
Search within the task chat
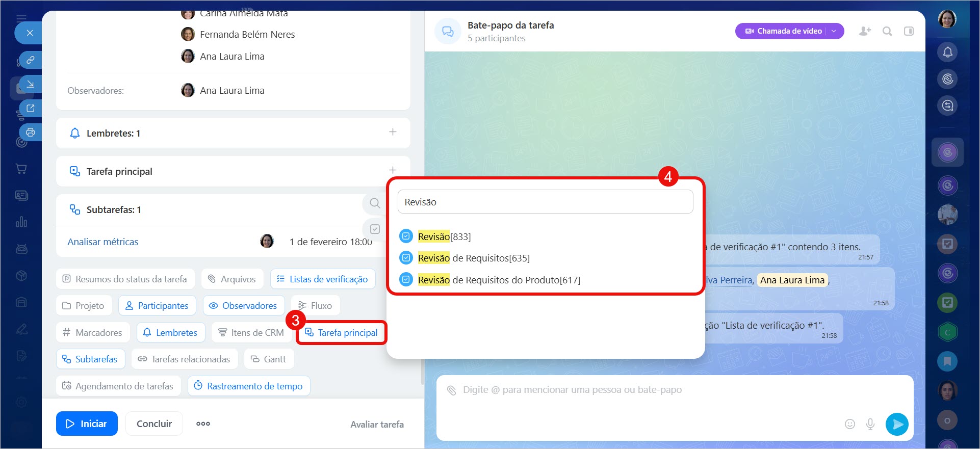tap(887, 32)
